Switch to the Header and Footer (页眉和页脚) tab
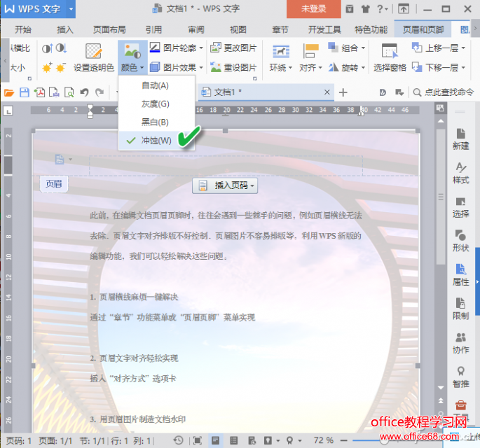The height and width of the screenshot is (448, 480). (423, 29)
